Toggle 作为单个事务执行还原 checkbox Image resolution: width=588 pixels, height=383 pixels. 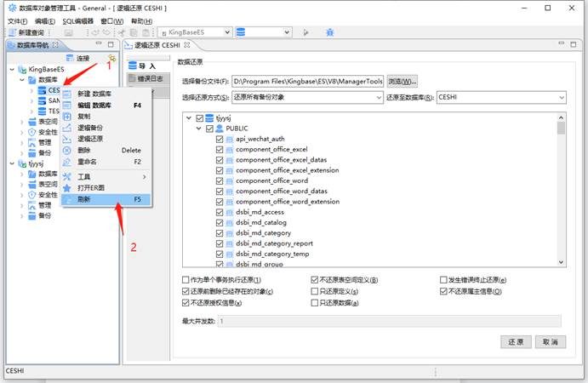[186, 280]
